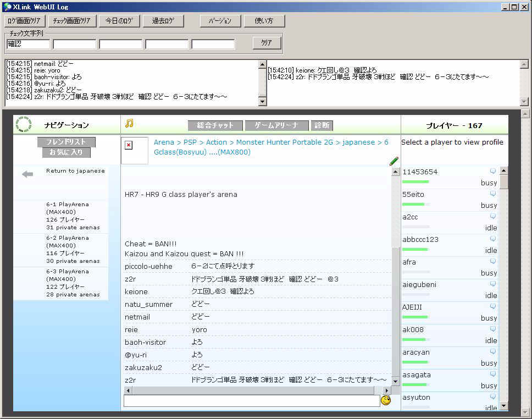Click chat bubble icon for player aracyan
This screenshot has height=419, width=532.
point(493,351)
